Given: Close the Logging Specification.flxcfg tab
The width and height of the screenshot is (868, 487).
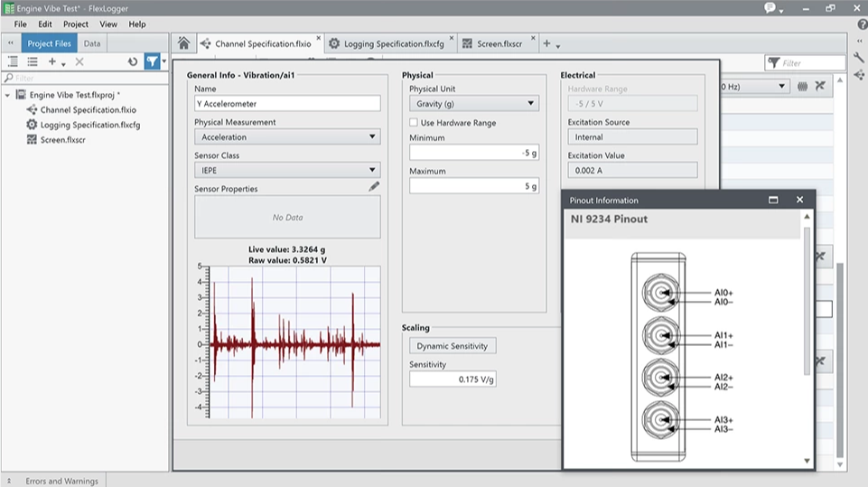Looking at the screenshot, I should 451,38.
